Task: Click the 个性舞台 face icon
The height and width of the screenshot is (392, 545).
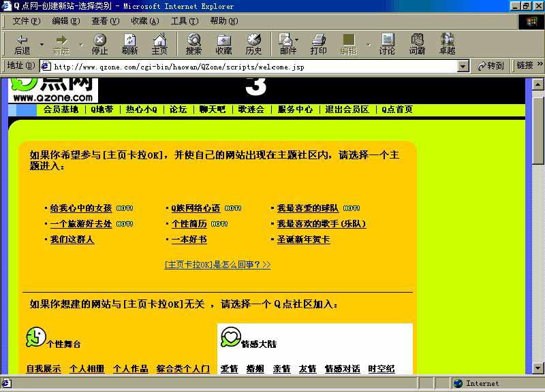Action: (36, 337)
